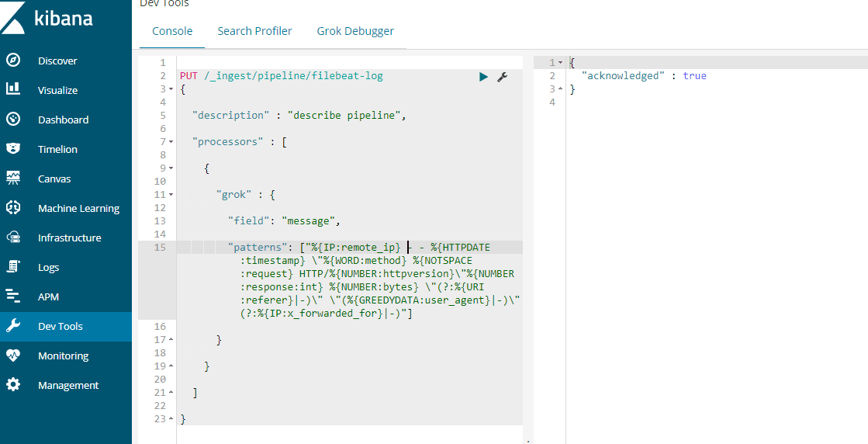Viewport: 868px width, 444px height.
Task: Go to Infrastructure page label
Action: [70, 238]
